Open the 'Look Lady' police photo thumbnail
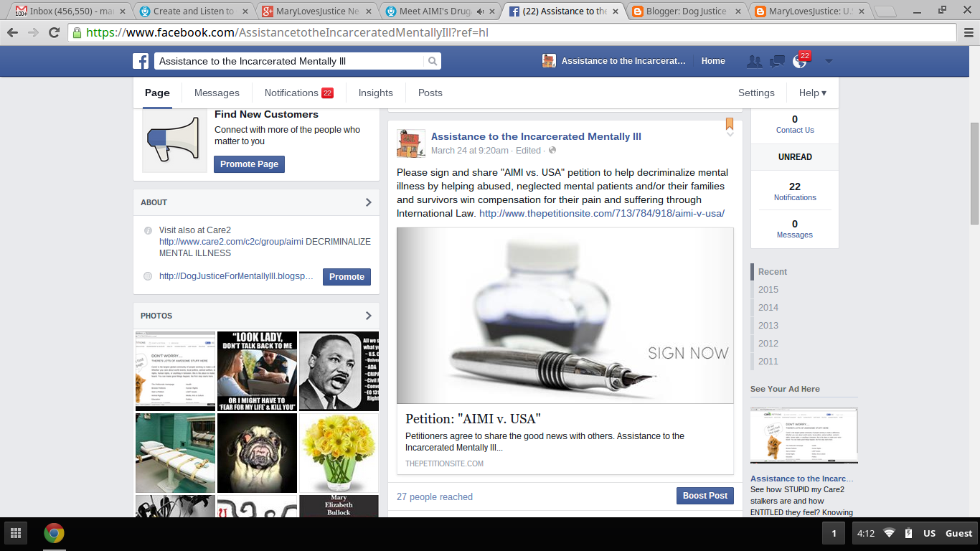The height and width of the screenshot is (551, 980). tap(257, 371)
